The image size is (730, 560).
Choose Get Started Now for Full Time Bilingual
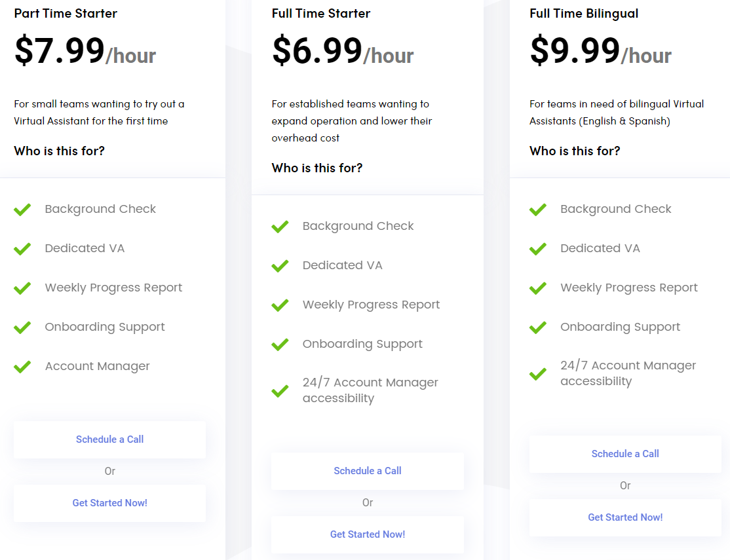point(625,517)
